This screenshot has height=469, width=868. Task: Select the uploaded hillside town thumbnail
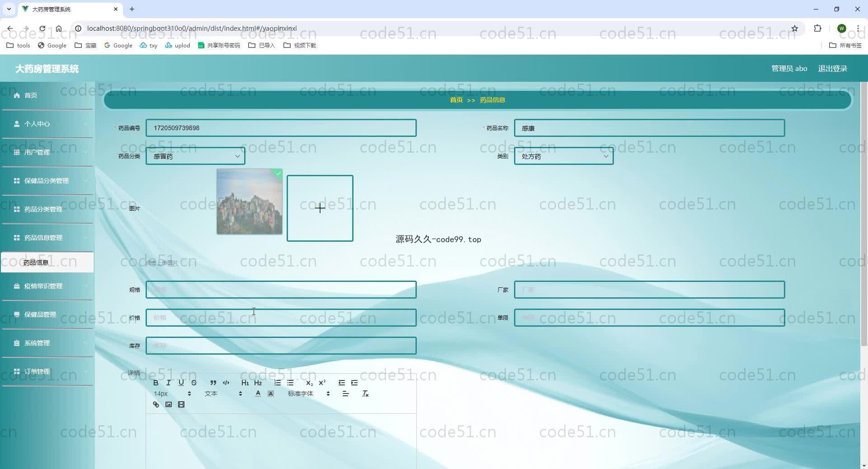click(250, 202)
